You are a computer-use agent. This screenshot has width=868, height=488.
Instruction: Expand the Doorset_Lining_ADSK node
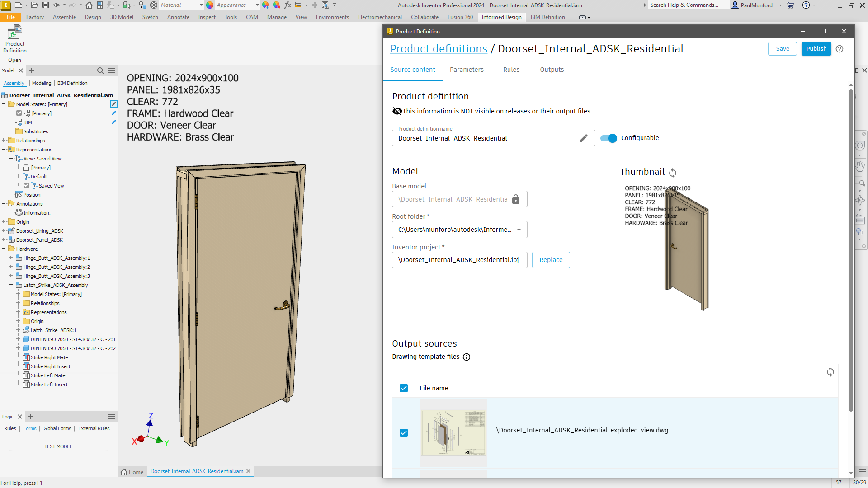coord(4,231)
